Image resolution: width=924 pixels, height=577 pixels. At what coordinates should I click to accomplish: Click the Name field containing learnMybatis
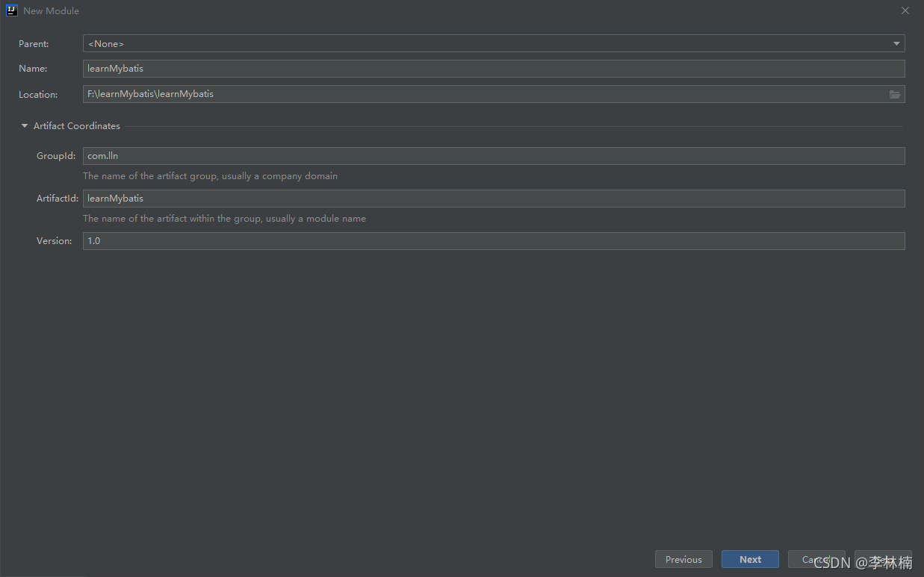[494, 69]
